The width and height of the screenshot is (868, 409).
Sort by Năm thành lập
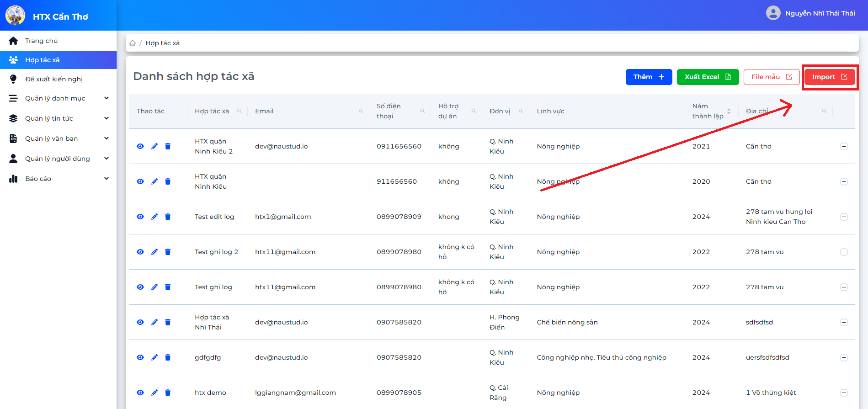(x=729, y=111)
